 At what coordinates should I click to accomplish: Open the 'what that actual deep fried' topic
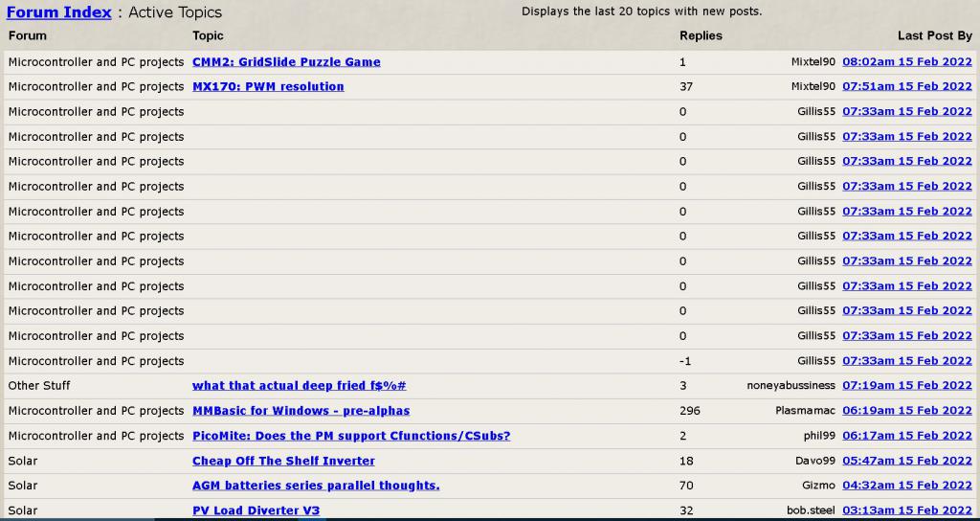point(299,386)
